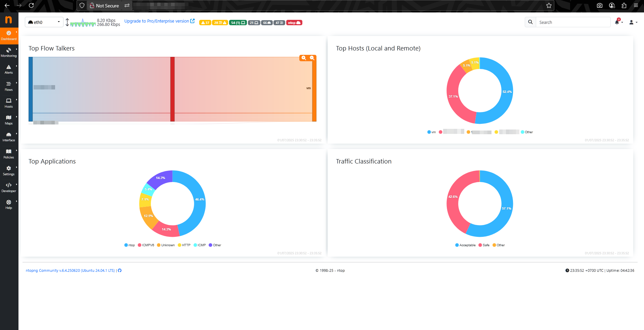Expand the notifications bell dropdown
The height and width of the screenshot is (330, 644).
(618, 22)
